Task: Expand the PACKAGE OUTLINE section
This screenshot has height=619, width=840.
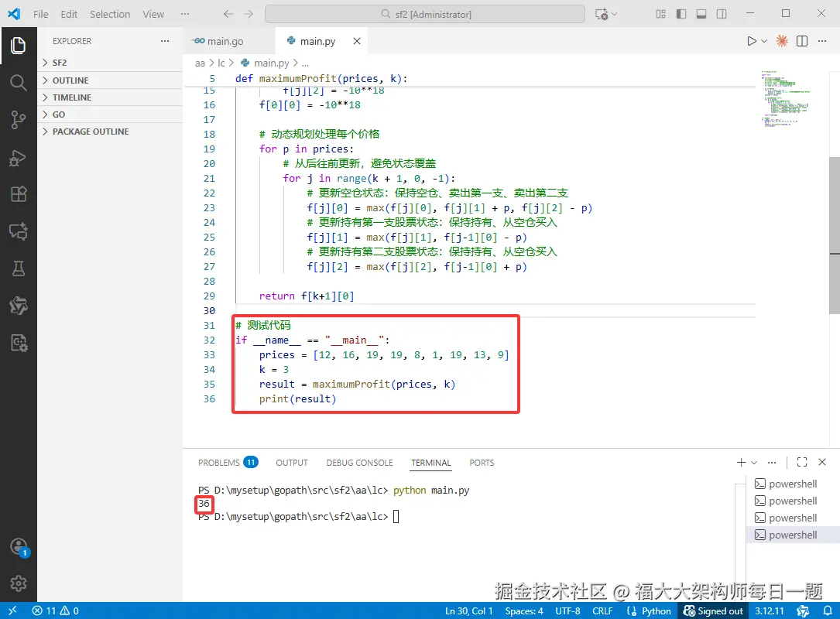Action: (x=110, y=132)
